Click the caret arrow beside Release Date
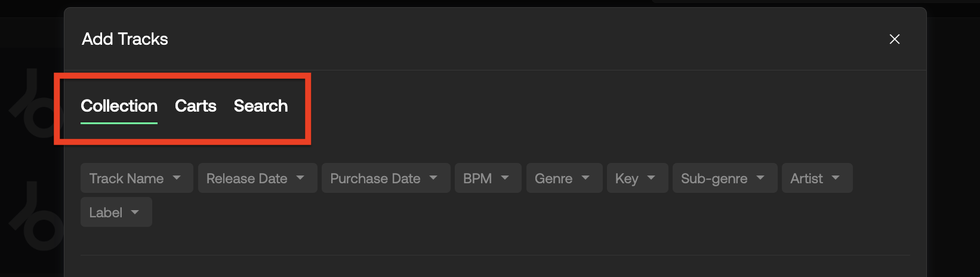Screen dimensions: 980x277 [x=300, y=178]
